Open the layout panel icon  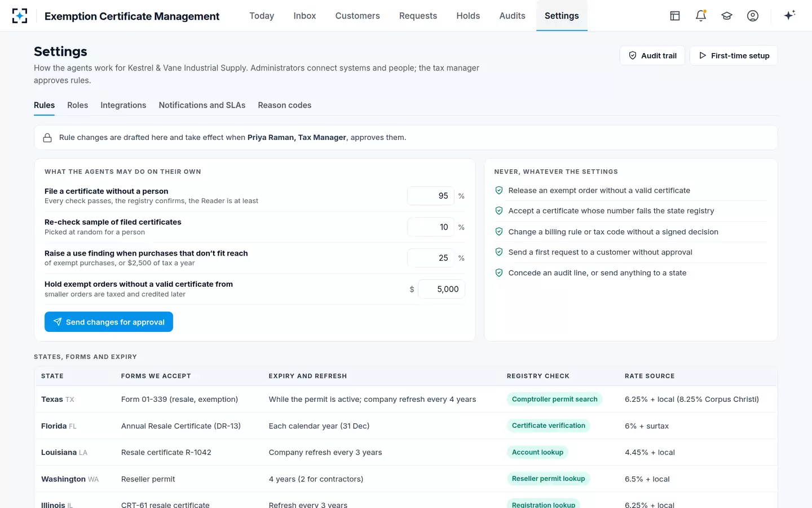(x=675, y=16)
